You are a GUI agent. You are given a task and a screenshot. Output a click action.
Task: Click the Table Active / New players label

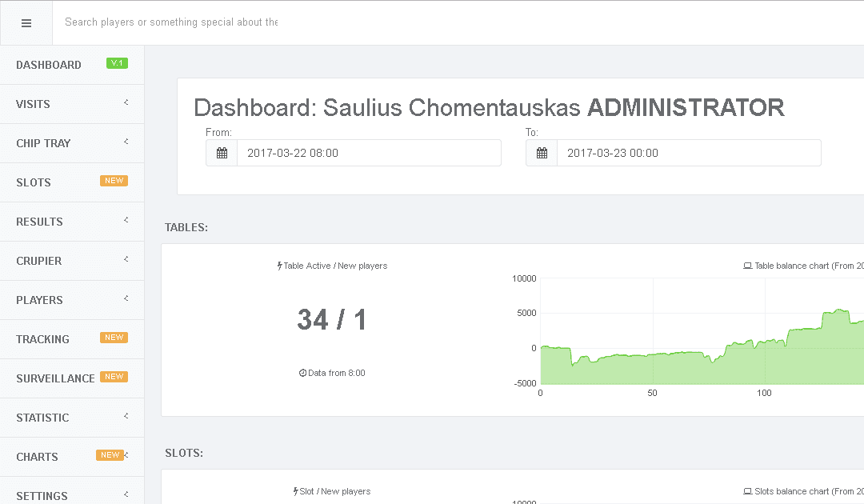(335, 266)
